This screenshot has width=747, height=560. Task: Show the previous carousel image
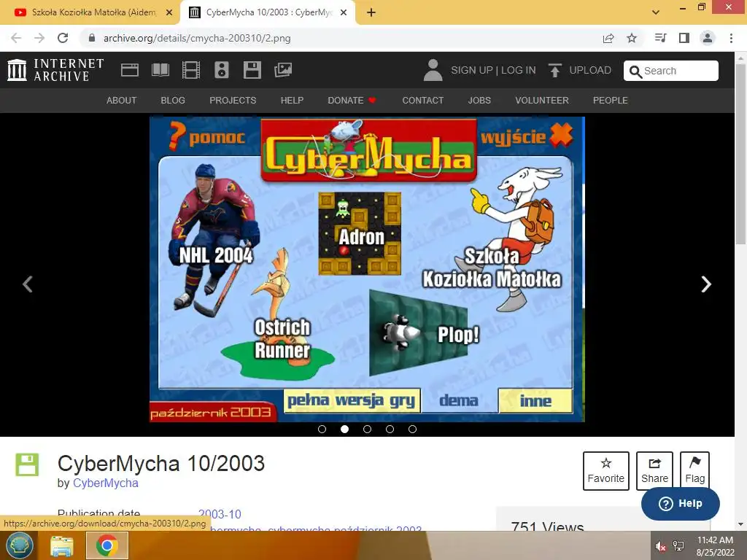click(x=28, y=284)
